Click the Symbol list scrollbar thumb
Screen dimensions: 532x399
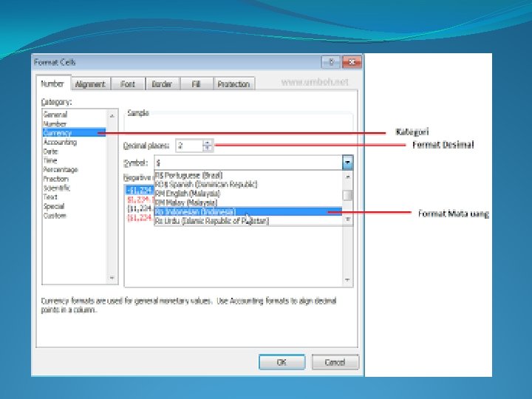click(347, 195)
